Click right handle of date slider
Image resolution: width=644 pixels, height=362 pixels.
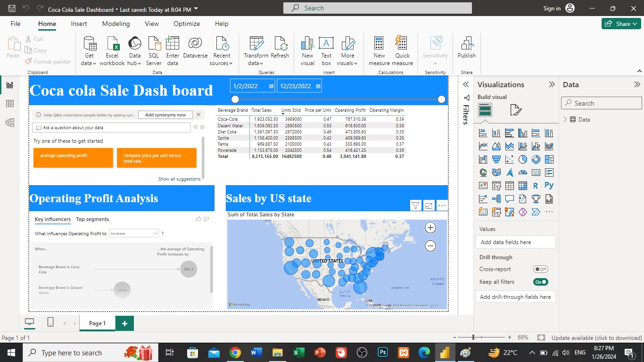442,99
